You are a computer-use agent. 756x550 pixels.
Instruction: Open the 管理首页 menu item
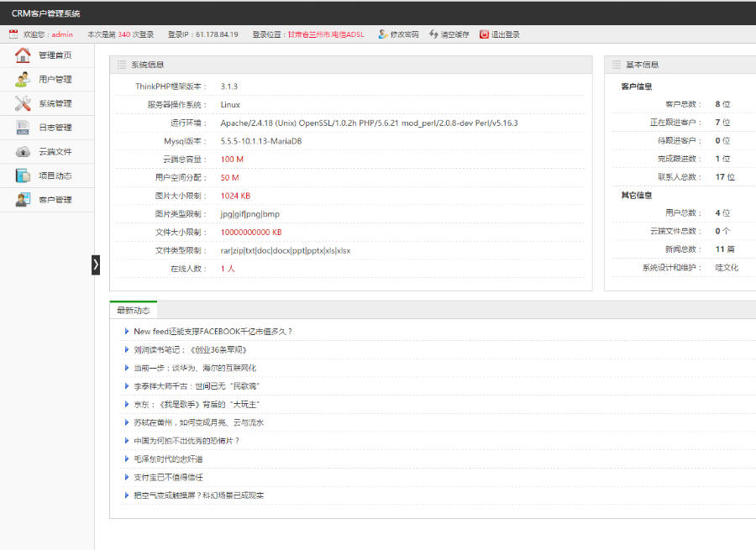click(x=47, y=55)
